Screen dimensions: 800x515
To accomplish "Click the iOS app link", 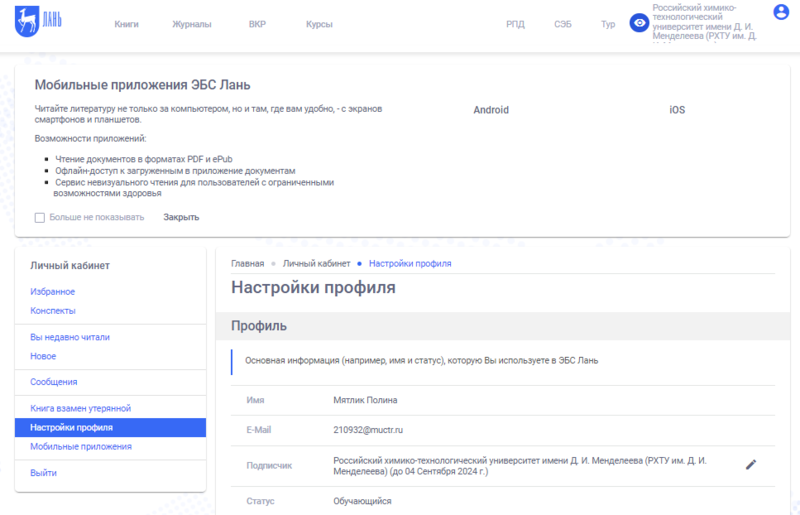I will [x=677, y=110].
